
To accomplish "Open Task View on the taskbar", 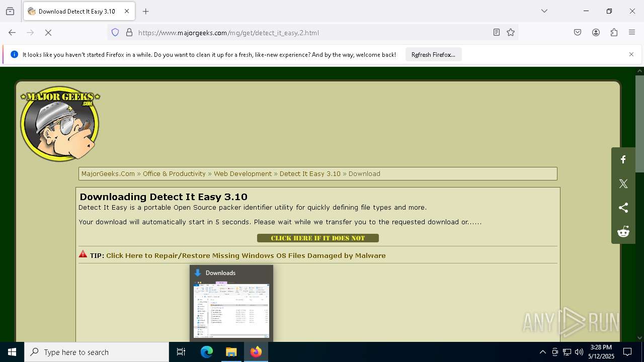I will coord(181,352).
